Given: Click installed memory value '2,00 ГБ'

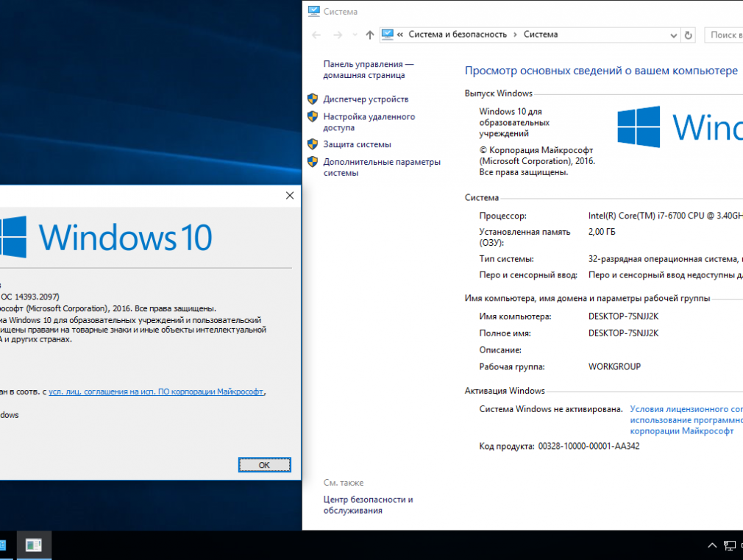Looking at the screenshot, I should tap(602, 232).
